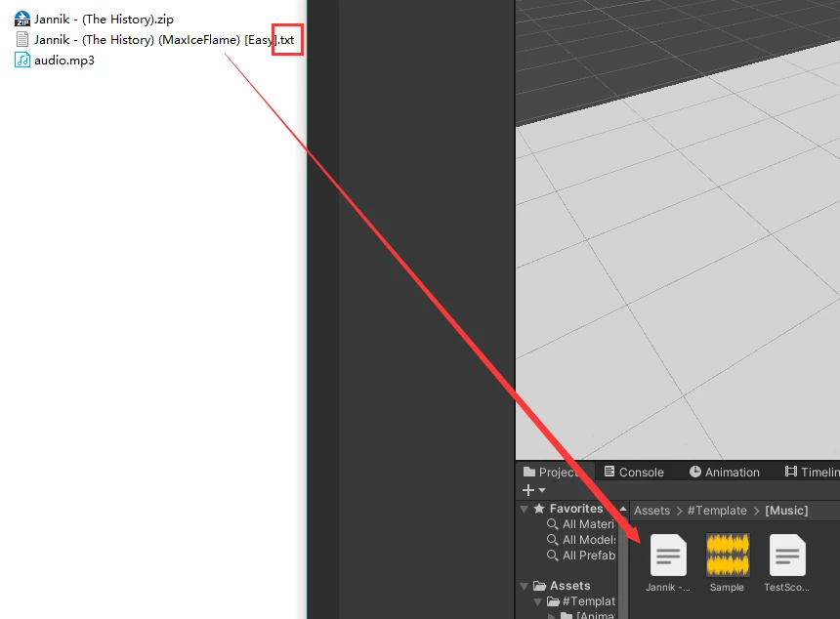The image size is (840, 619).
Task: Switch to the Animation tab
Action: pyautogui.click(x=724, y=472)
